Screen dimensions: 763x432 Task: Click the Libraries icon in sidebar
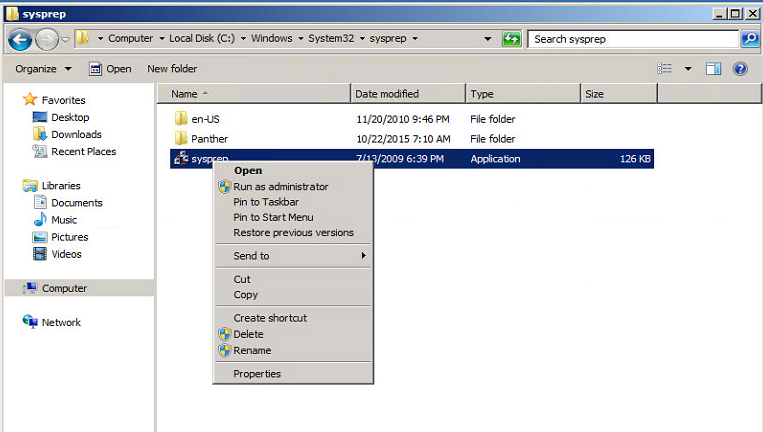tap(30, 185)
